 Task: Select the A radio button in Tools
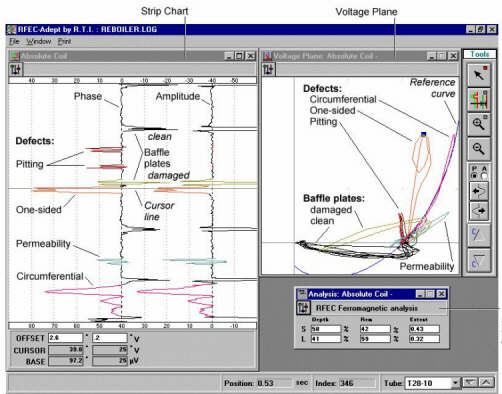(484, 175)
